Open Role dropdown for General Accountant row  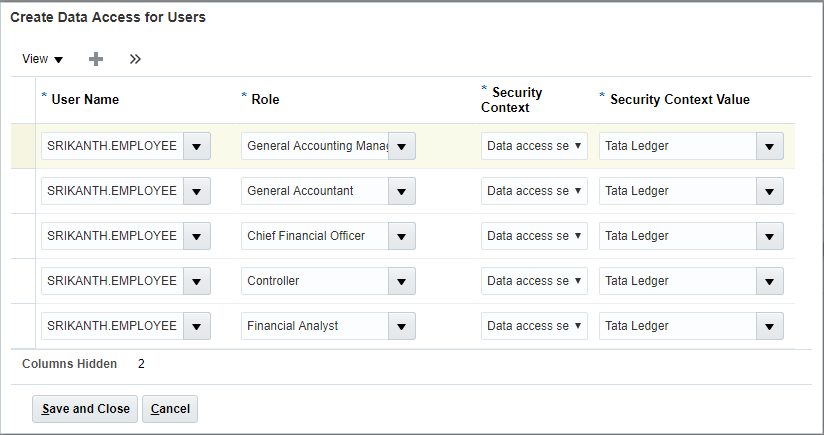401,191
